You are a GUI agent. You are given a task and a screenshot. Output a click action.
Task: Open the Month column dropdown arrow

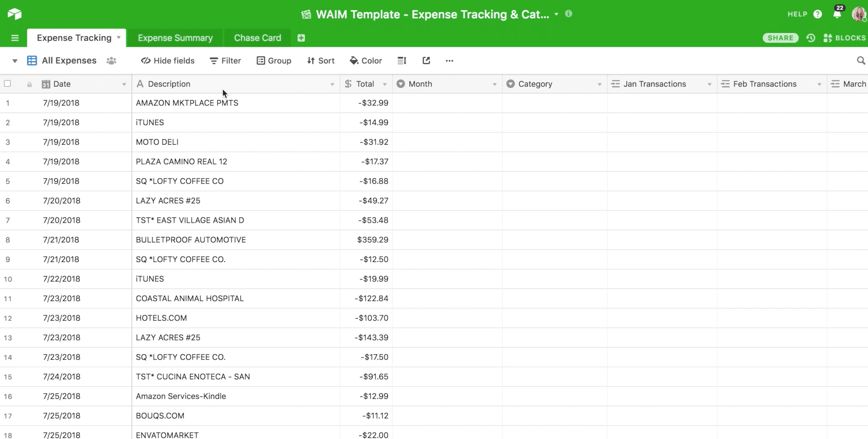(x=494, y=84)
